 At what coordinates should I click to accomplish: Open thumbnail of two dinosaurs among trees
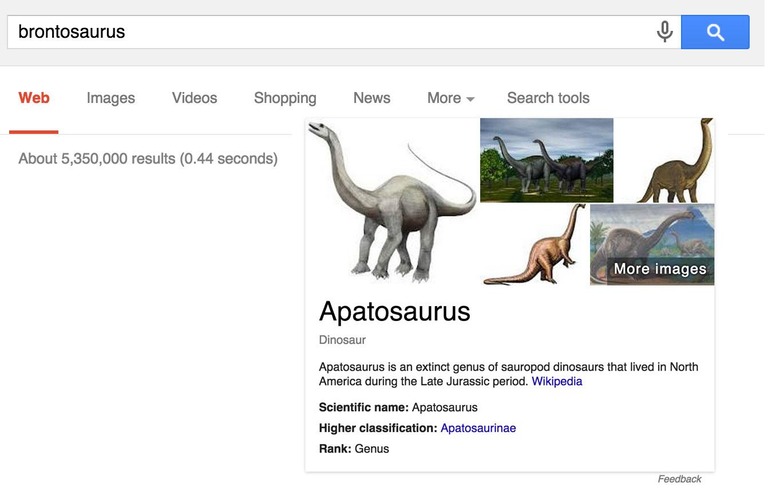click(x=547, y=160)
